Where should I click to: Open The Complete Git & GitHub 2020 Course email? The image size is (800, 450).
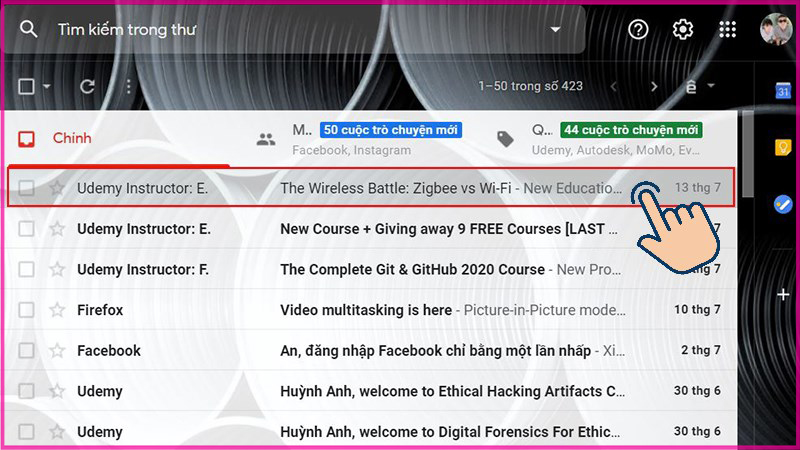[371, 269]
